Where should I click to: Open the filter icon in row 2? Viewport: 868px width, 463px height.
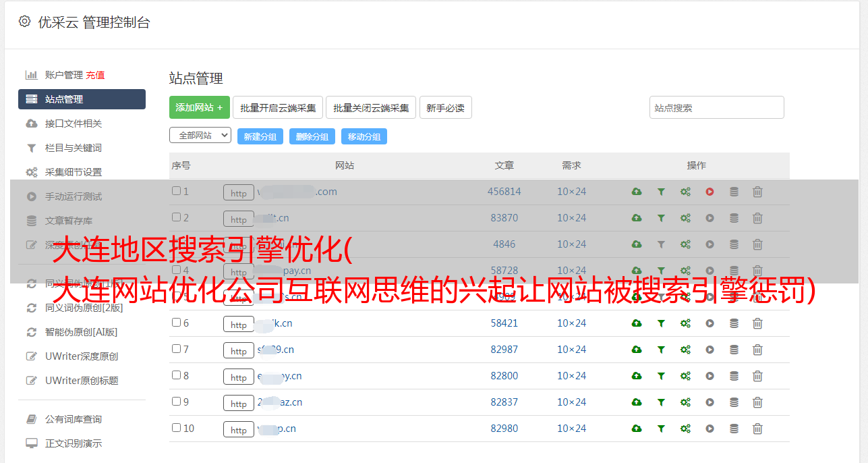coord(661,218)
